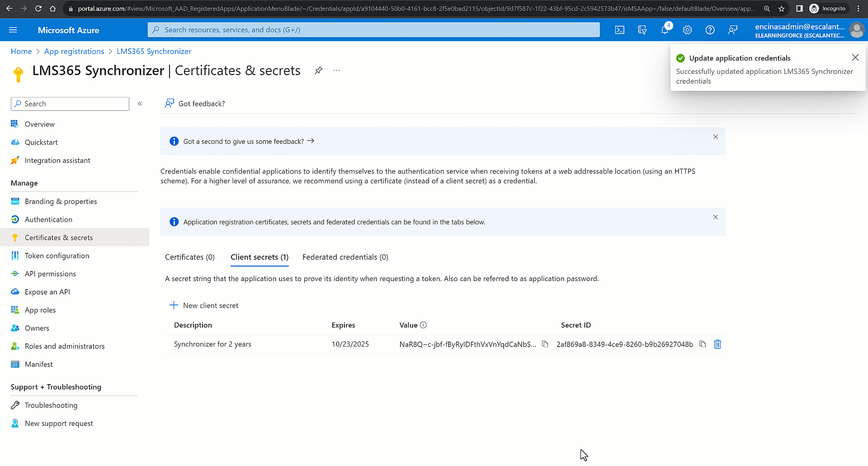This screenshot has width=868, height=466.
Task: Close the feedback request banner
Action: (x=715, y=137)
